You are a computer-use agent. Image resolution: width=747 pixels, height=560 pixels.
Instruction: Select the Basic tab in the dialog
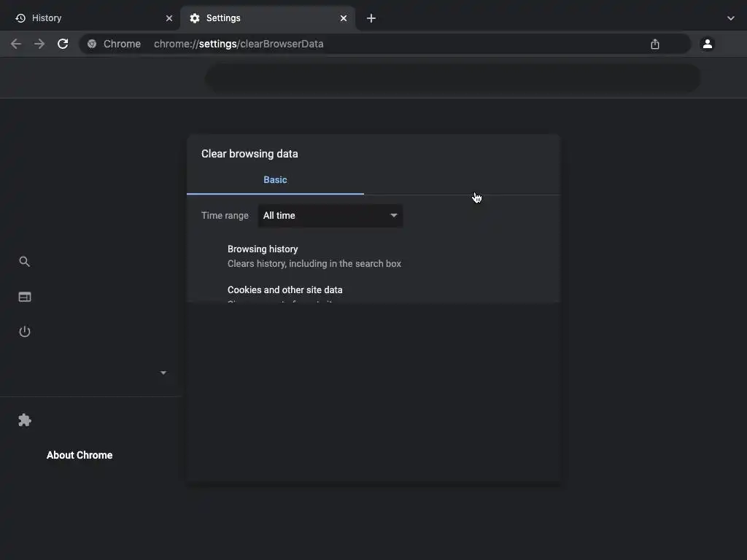(x=275, y=180)
